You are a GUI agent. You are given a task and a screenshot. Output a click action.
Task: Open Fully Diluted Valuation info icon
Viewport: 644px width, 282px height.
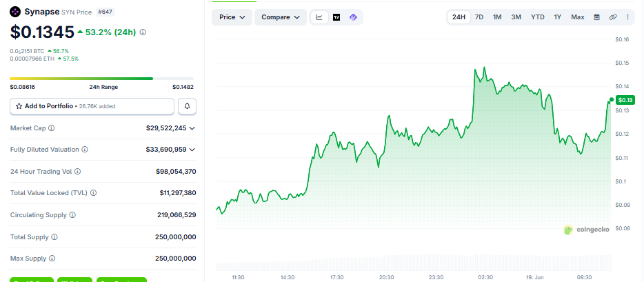point(85,150)
